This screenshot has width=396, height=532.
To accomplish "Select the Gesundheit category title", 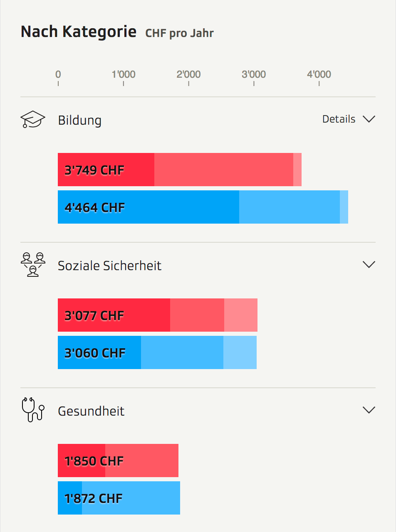I will pos(91,411).
